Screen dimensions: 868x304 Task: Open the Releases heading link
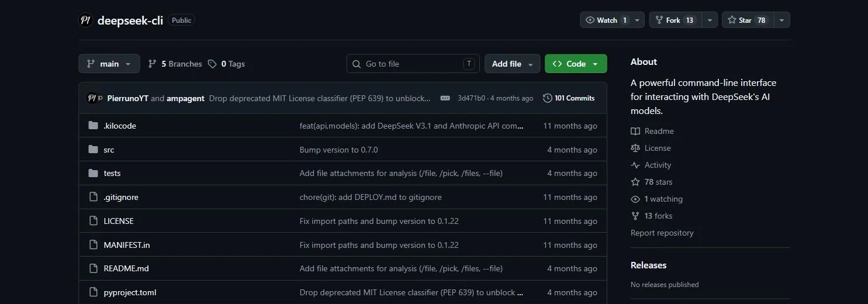coord(648,265)
